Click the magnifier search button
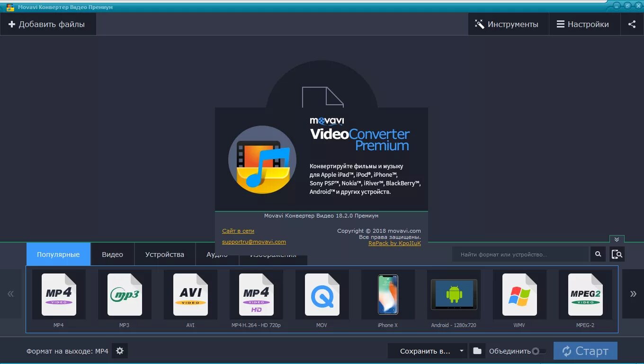The height and width of the screenshot is (364, 644). pyautogui.click(x=598, y=255)
